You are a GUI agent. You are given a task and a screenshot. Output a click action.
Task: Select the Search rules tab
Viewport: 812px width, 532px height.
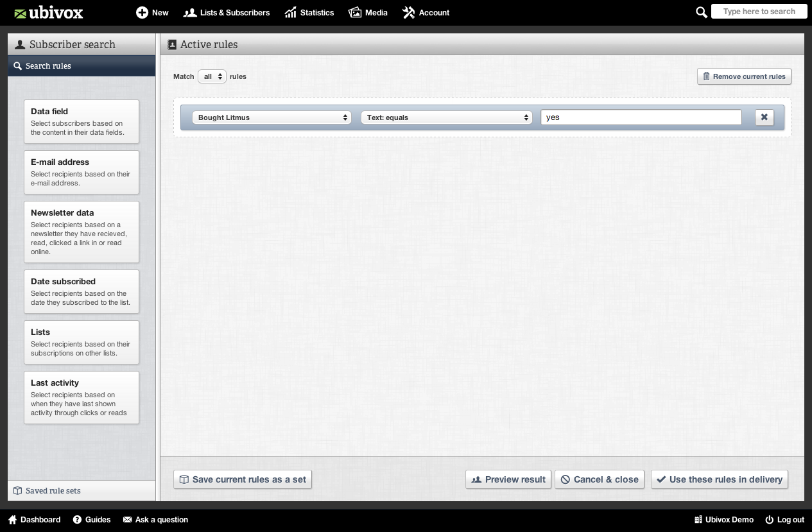pyautogui.click(x=82, y=66)
